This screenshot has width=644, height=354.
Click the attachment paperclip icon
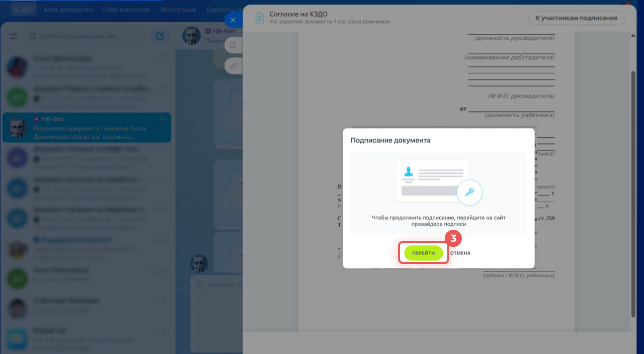[x=200, y=285]
